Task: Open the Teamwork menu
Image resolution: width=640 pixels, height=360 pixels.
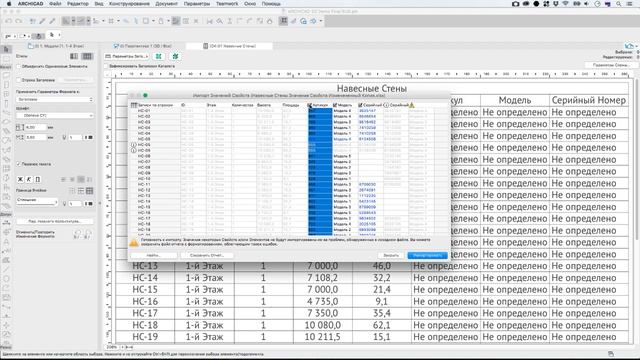Action: point(227,4)
